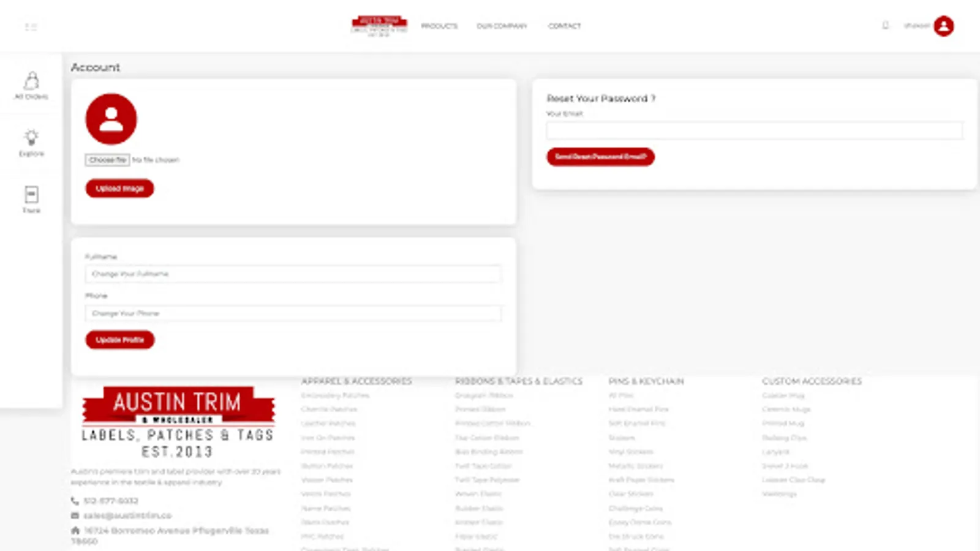This screenshot has height=551, width=980.
Task: Open the Soft Enamel Pins footer link
Action: coord(636,423)
